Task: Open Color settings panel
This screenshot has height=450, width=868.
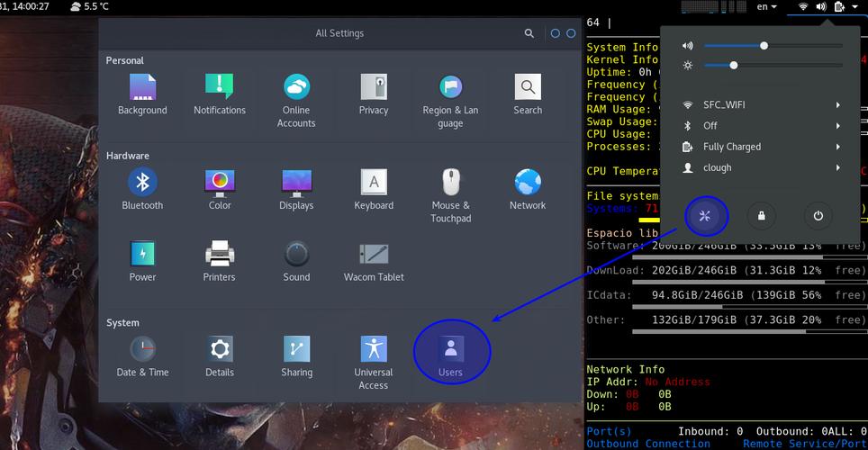Action: click(x=219, y=189)
